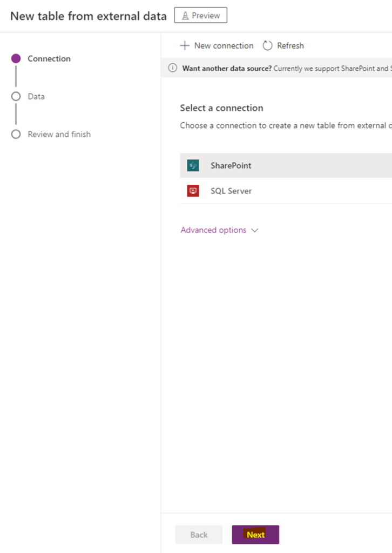Click the flask icon in the Preview badge
This screenshot has width=392, height=553.
click(185, 16)
